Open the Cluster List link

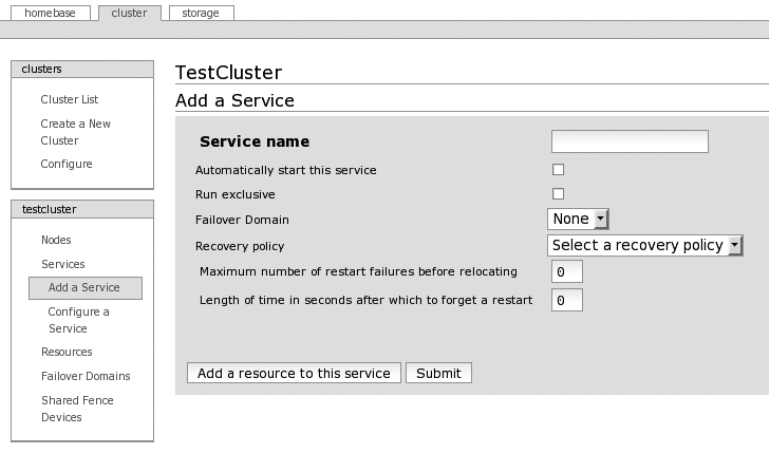coord(69,99)
